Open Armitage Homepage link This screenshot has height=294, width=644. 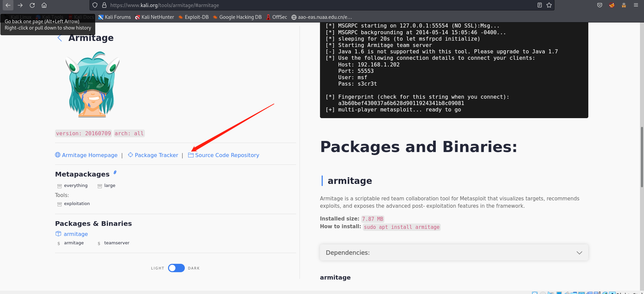point(86,155)
